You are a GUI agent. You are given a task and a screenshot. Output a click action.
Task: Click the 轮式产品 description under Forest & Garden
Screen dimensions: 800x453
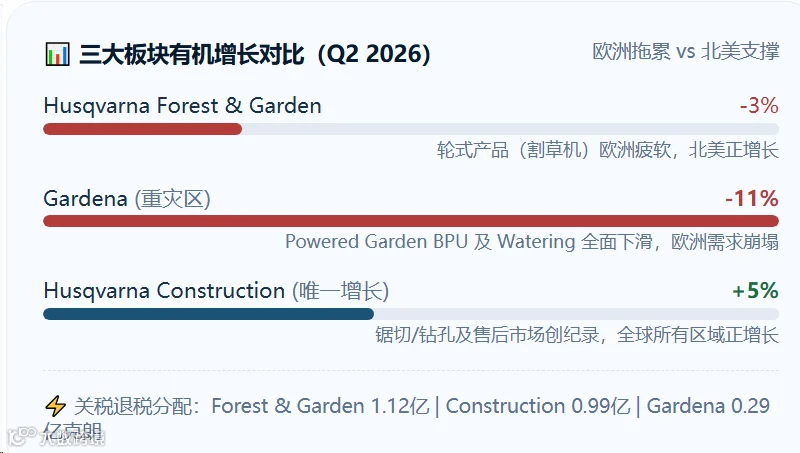[608, 150]
